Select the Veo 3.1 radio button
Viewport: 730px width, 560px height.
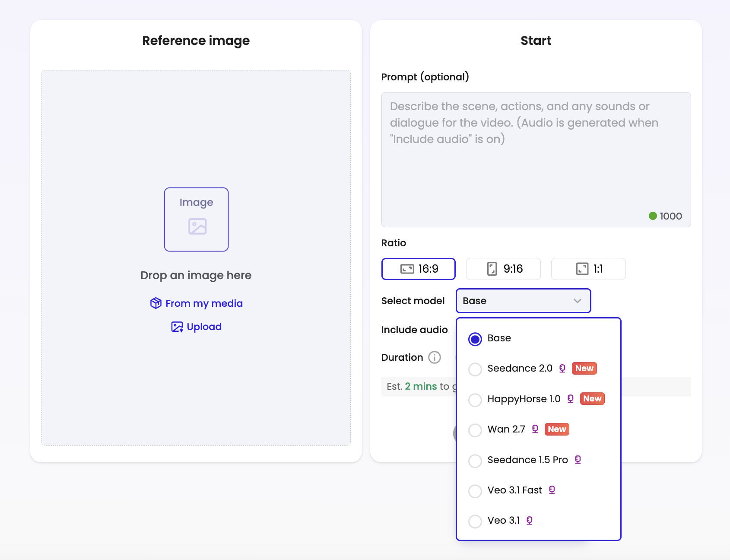click(x=475, y=522)
